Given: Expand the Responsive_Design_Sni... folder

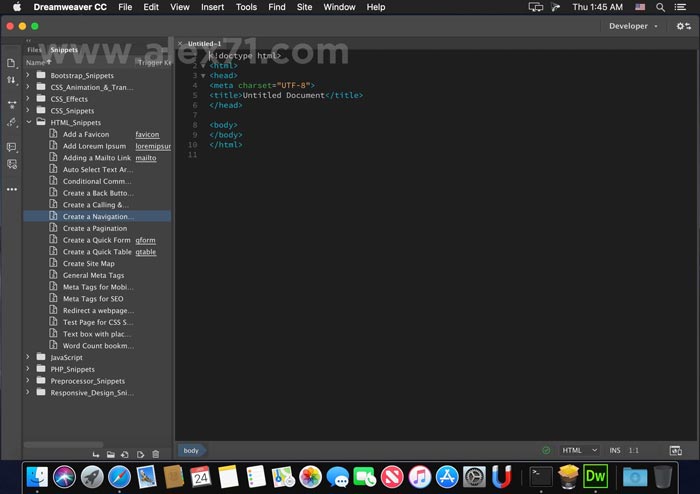Looking at the screenshot, I should 28,392.
